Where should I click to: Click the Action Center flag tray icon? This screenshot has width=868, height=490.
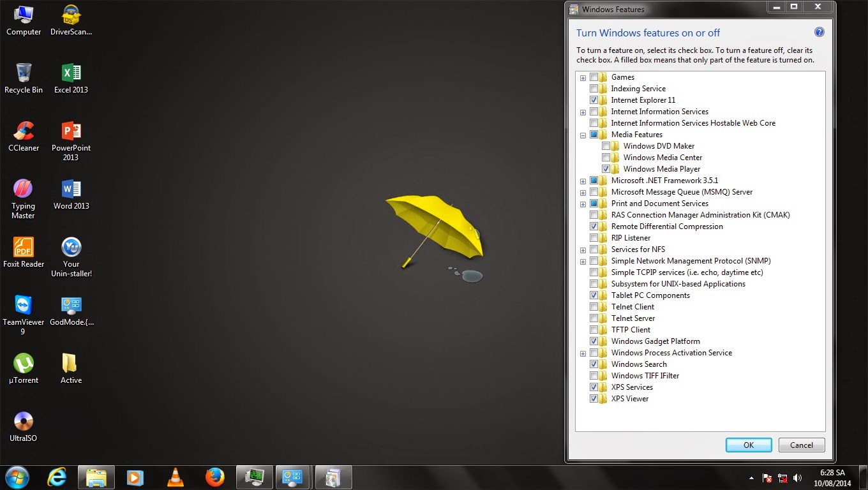pyautogui.click(x=768, y=478)
